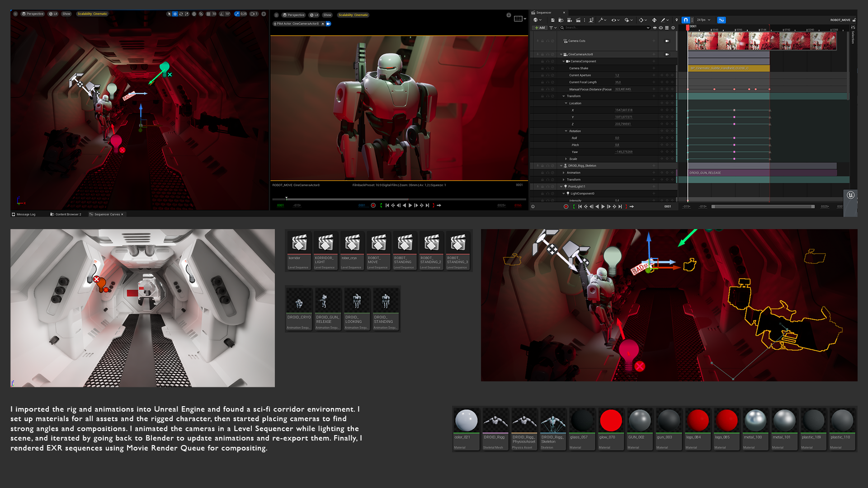Click the render movie clapperboard icon

coord(578,20)
